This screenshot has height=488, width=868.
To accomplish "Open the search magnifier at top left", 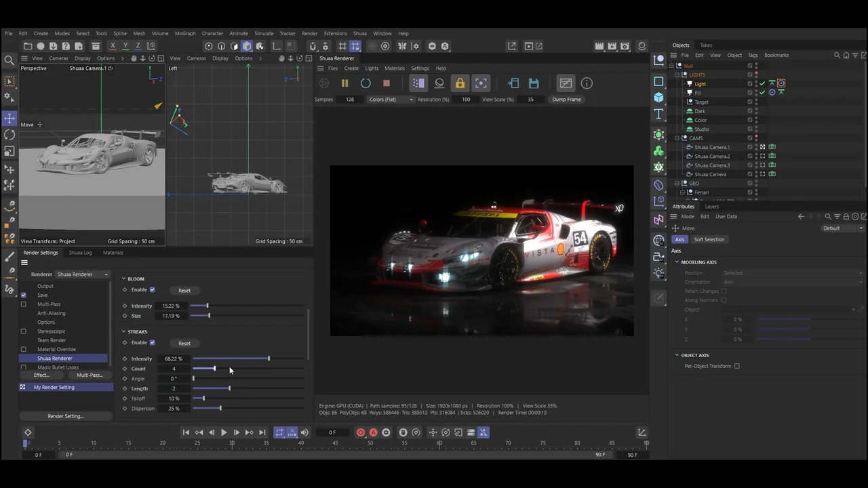I will 9,60.
